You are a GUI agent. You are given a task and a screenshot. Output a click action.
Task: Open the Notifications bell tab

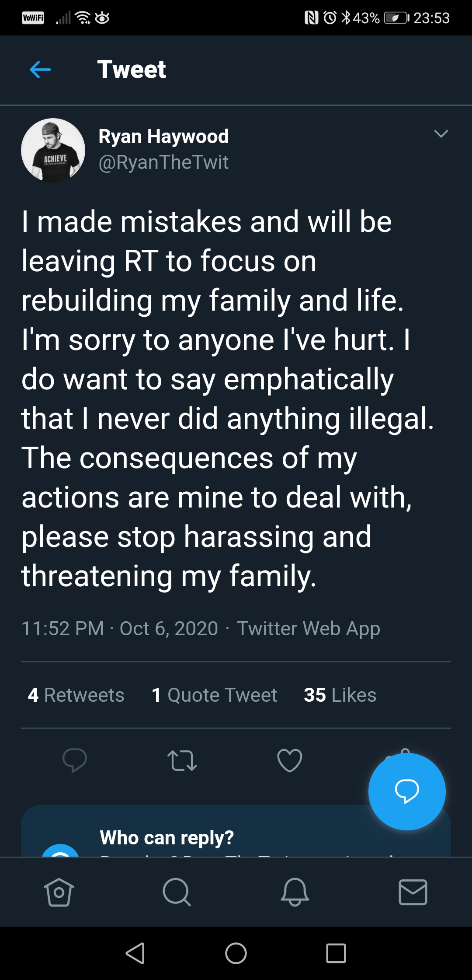pyautogui.click(x=295, y=892)
